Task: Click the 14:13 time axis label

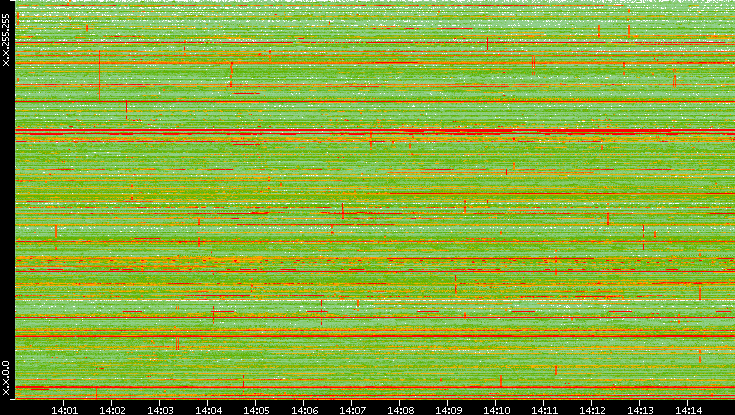Action: coord(640,410)
